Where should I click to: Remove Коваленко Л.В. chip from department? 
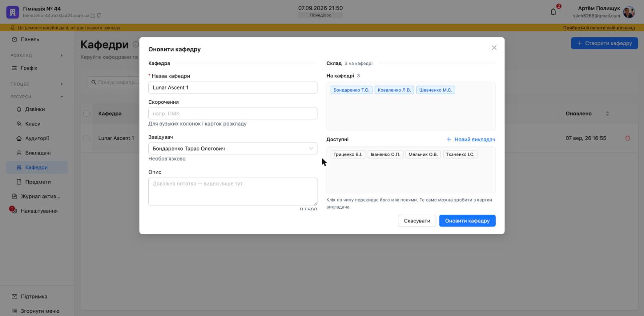tap(394, 90)
